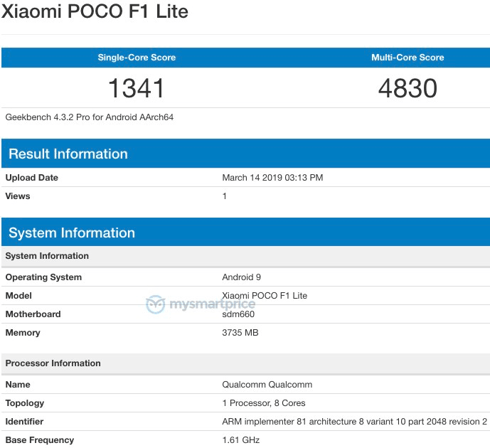Select the 'Single-Core Score' header

[x=137, y=58]
